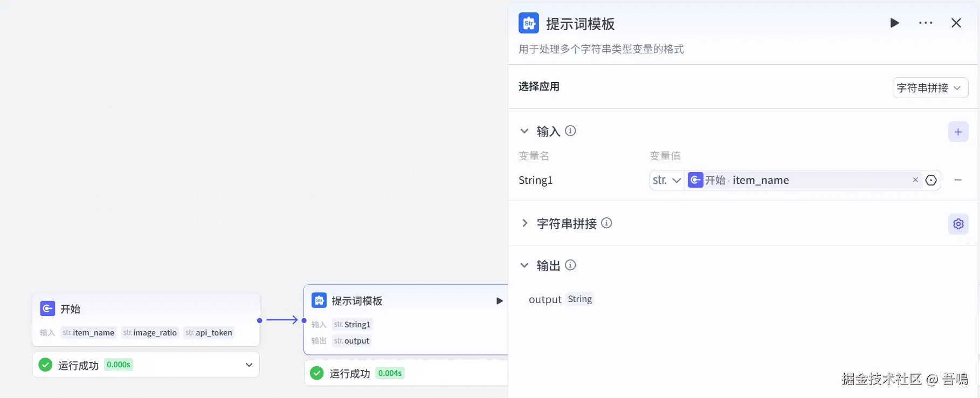Click the info icon beside 输入
The image size is (980, 398).
[570, 131]
